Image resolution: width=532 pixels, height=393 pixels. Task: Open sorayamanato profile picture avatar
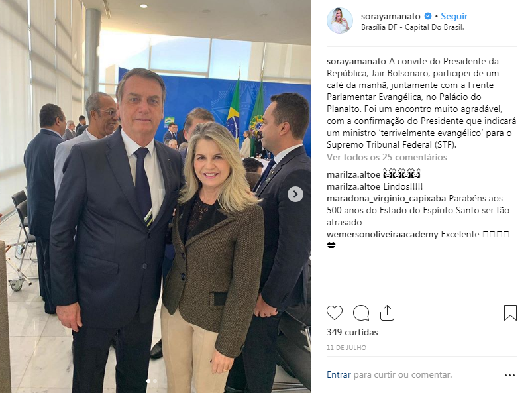(x=340, y=21)
